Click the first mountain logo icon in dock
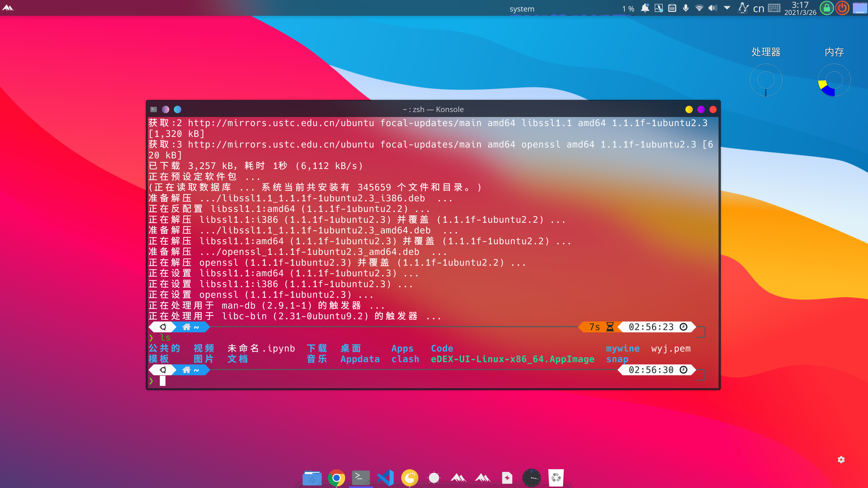The image size is (868, 488). pos(458,478)
